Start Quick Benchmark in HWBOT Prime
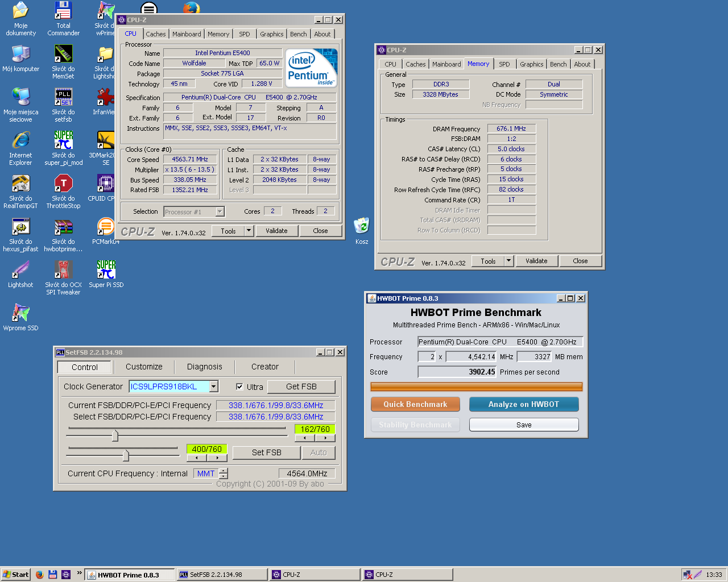 point(415,404)
